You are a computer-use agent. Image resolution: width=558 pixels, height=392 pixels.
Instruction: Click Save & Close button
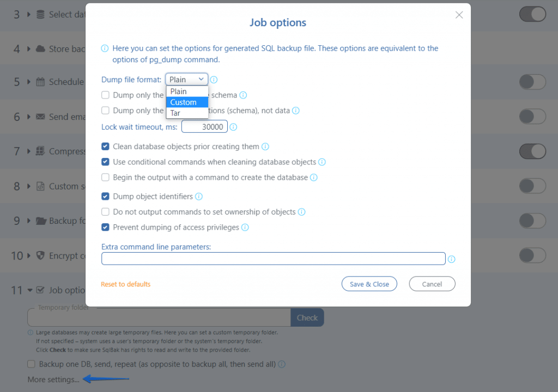pyautogui.click(x=369, y=284)
